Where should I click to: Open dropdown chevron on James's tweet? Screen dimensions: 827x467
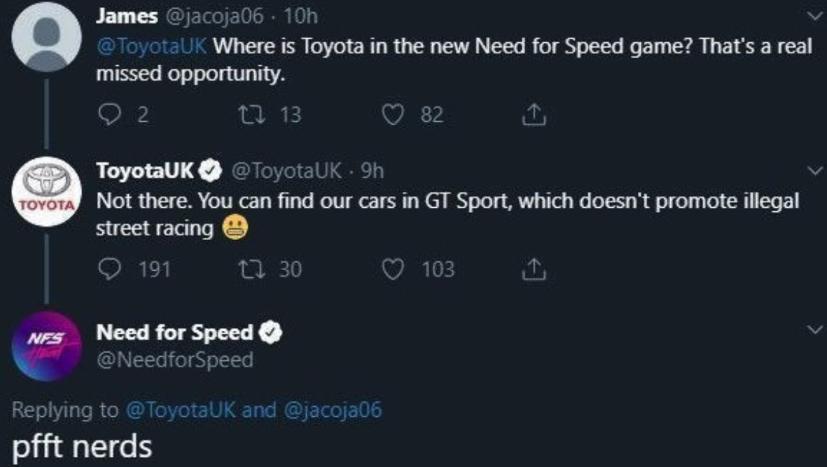pos(814,17)
